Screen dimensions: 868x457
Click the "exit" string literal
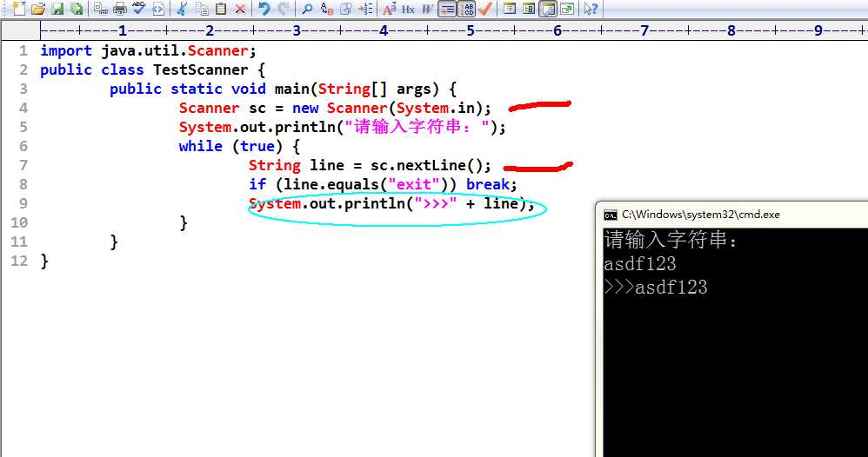(x=414, y=184)
